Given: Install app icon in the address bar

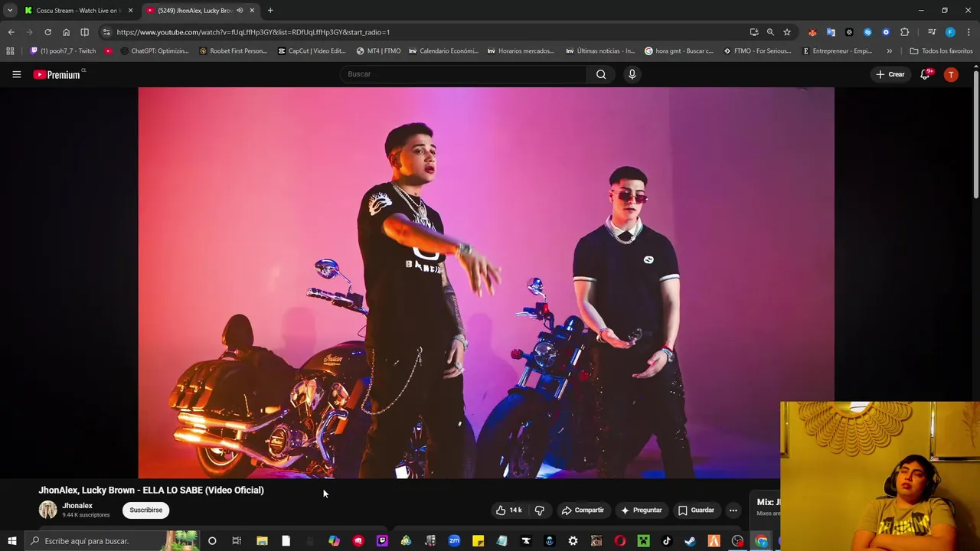Looking at the screenshot, I should click(x=754, y=32).
